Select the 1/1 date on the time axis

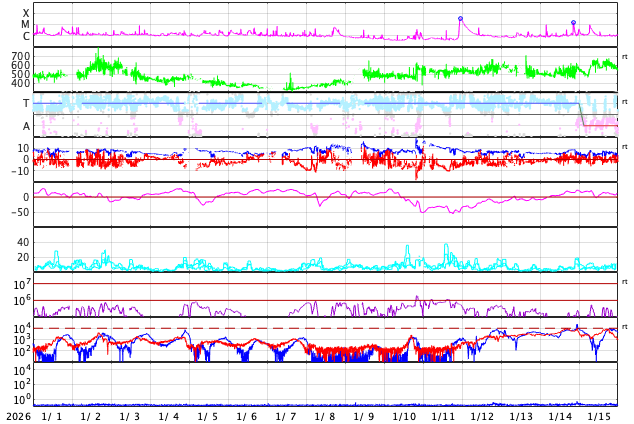pyautogui.click(x=51, y=416)
